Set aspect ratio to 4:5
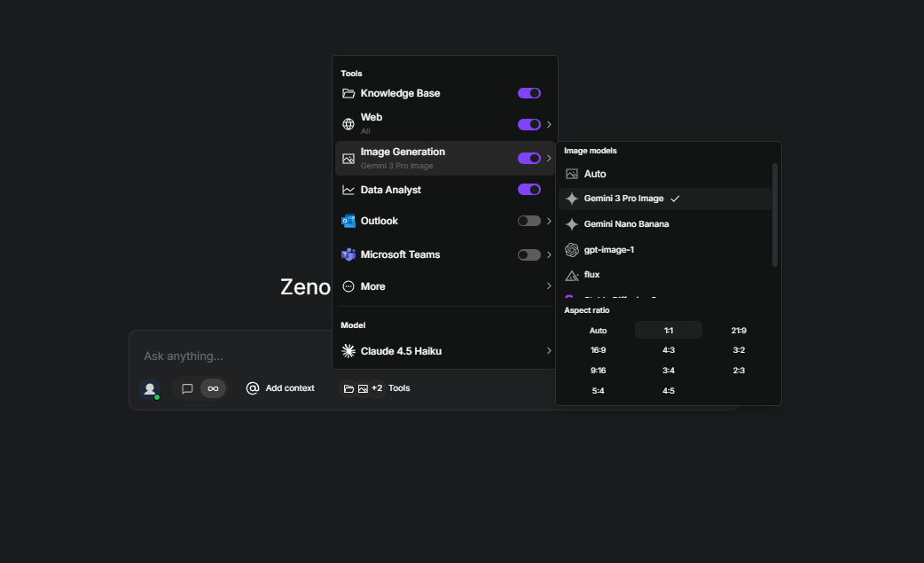 click(x=669, y=390)
